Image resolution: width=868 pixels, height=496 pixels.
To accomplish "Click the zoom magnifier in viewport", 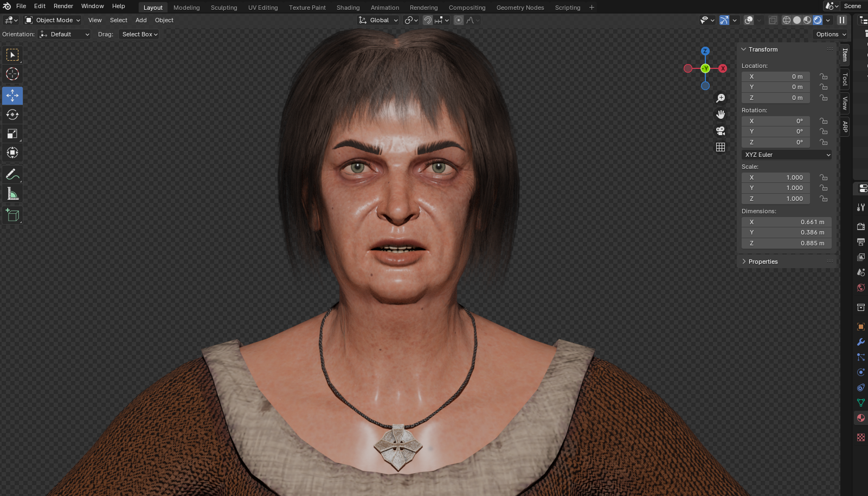I will pos(721,98).
